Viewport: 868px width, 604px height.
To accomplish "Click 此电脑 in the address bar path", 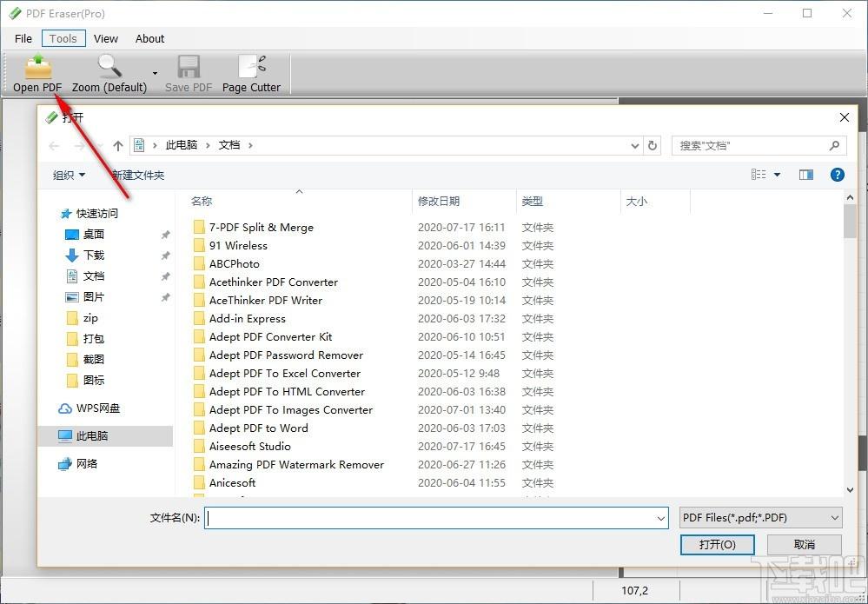I will tap(182, 145).
